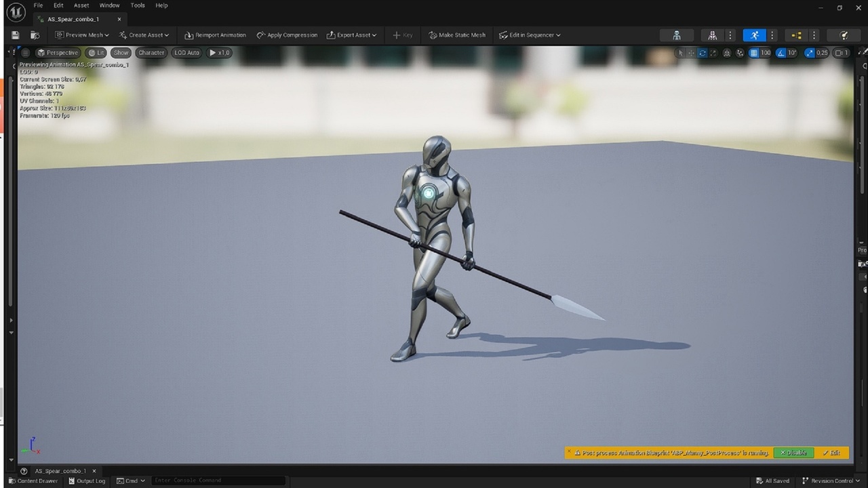Dismiss the post process warning notification
868x488 pixels.
569,451
